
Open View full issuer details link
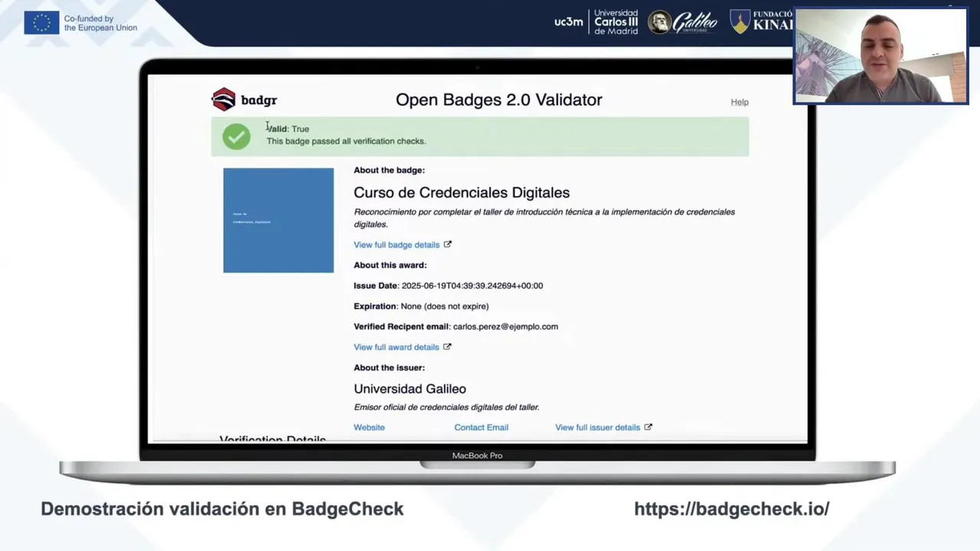pos(598,428)
